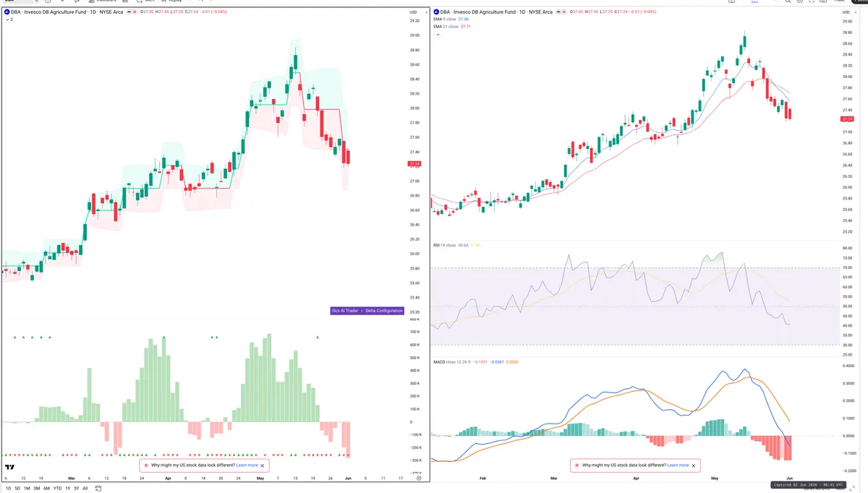Click the data mode icons beside left chart title
868x493 pixels.
tap(132, 12)
